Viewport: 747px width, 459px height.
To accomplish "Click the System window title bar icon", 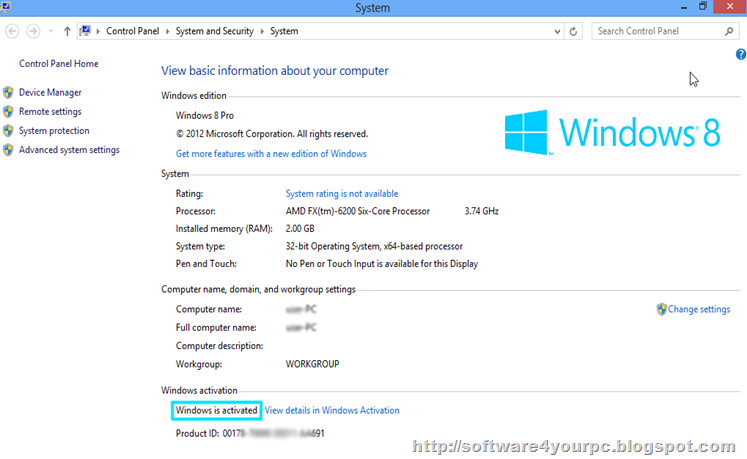I will click(6, 7).
